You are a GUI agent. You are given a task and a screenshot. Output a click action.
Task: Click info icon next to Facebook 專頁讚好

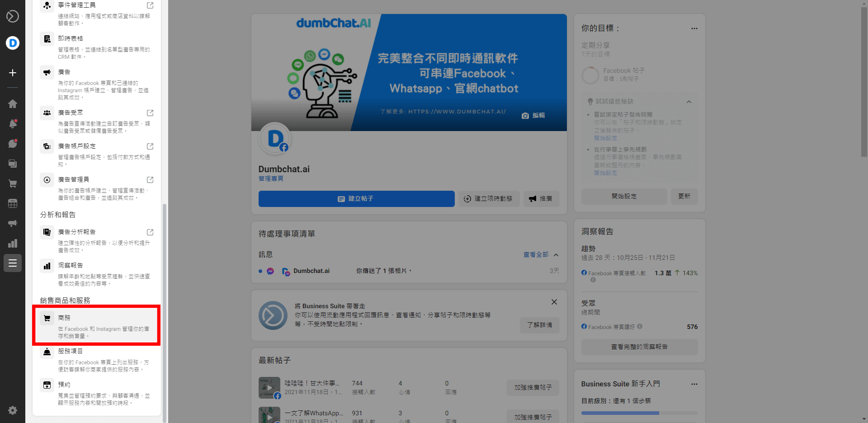click(x=640, y=327)
